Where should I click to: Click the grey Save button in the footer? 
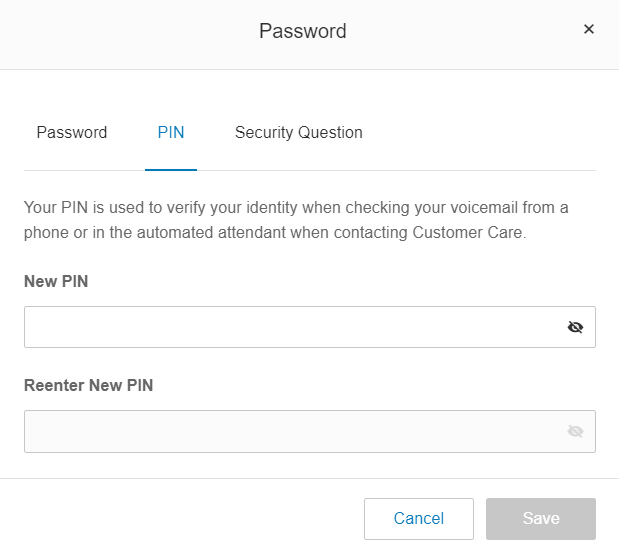(541, 518)
